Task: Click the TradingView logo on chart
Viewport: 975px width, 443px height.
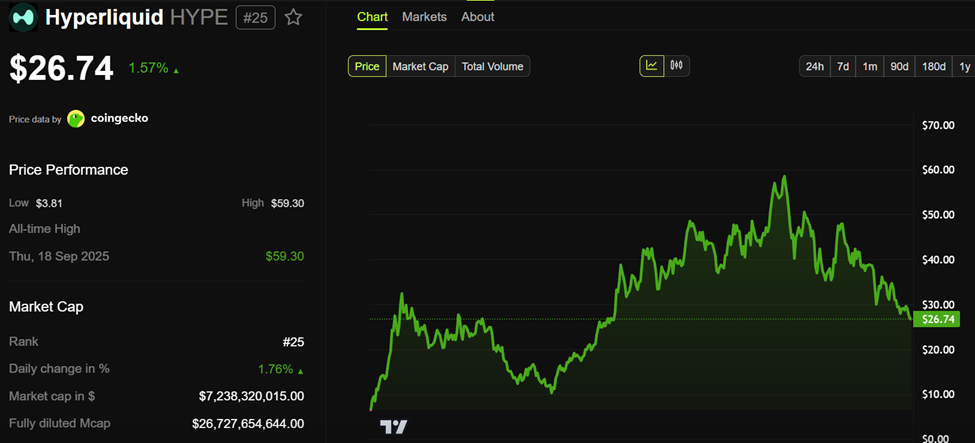Action: tap(394, 427)
